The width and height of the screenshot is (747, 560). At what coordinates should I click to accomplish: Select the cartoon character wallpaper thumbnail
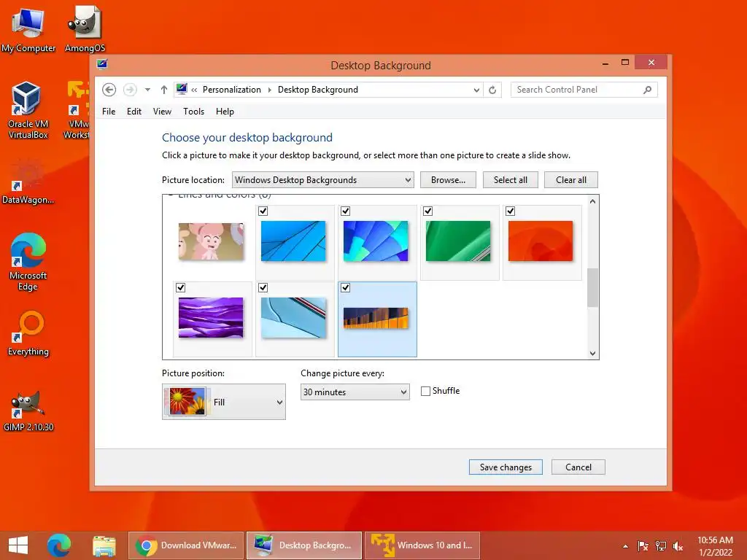coord(211,241)
